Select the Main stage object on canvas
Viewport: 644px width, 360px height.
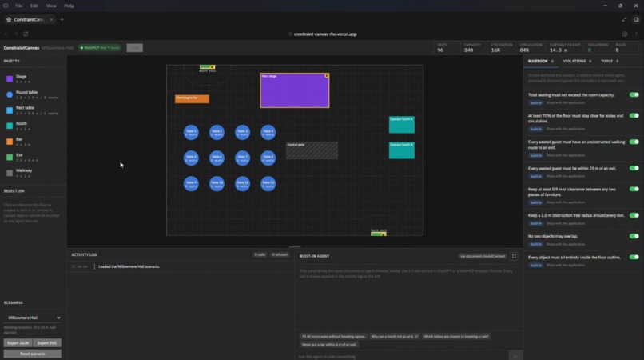pos(295,90)
